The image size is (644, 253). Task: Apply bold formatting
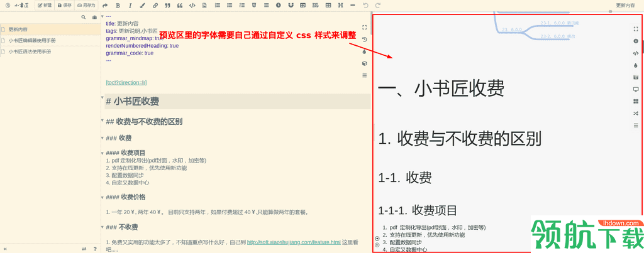pyautogui.click(x=118, y=5)
